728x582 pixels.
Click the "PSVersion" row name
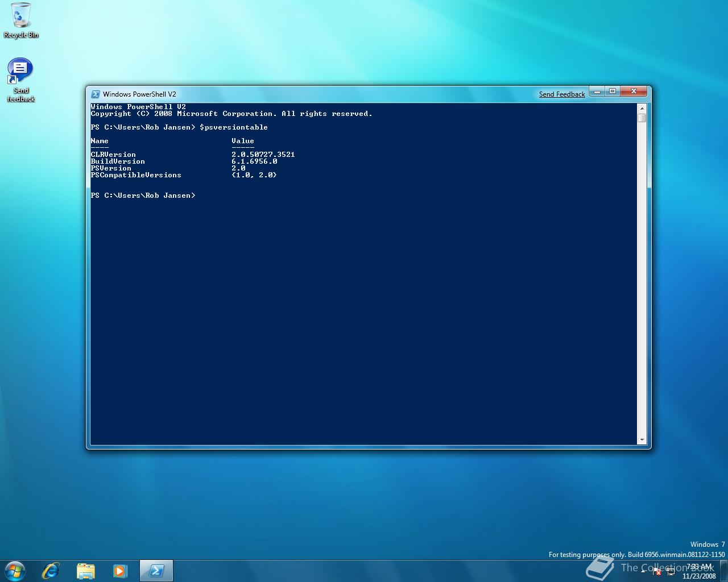[x=111, y=168]
